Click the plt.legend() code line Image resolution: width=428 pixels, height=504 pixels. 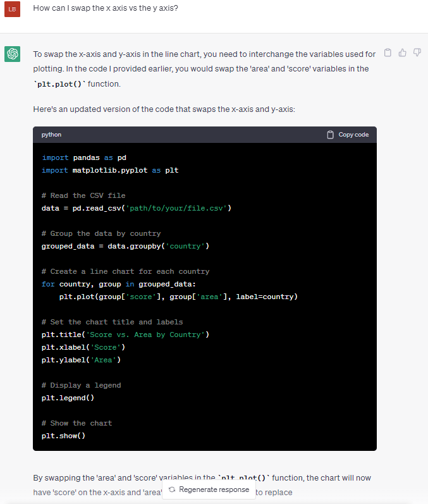pos(68,398)
